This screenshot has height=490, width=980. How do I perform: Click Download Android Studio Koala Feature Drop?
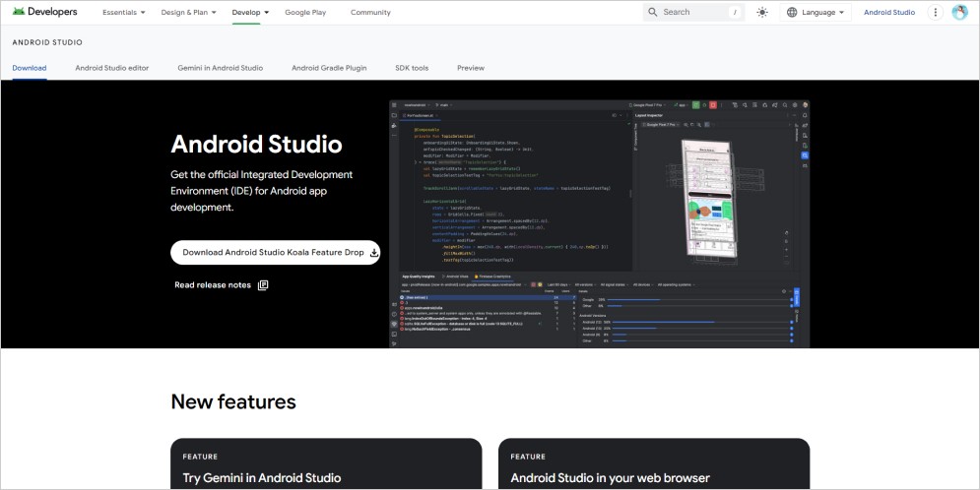pos(276,253)
